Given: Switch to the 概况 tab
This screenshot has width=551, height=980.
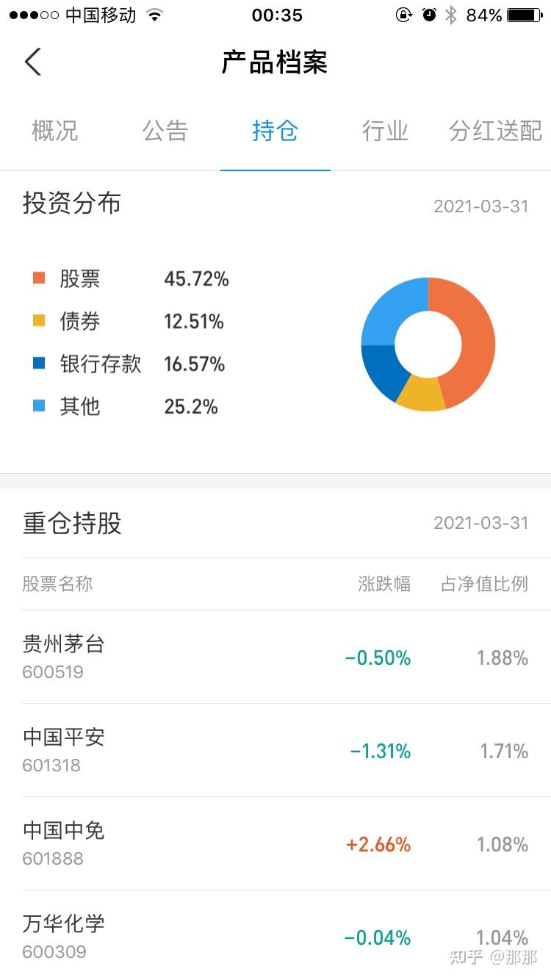Looking at the screenshot, I should point(55,131).
